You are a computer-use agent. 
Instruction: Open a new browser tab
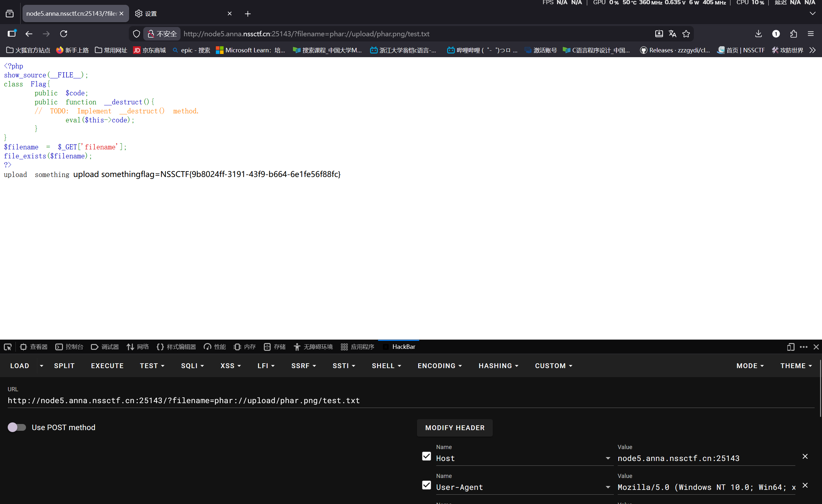coord(248,14)
